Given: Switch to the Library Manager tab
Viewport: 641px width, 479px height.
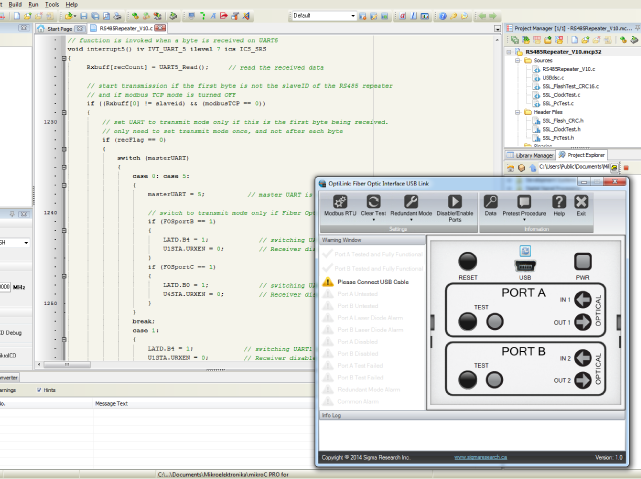Looking at the screenshot, I should (x=530, y=155).
